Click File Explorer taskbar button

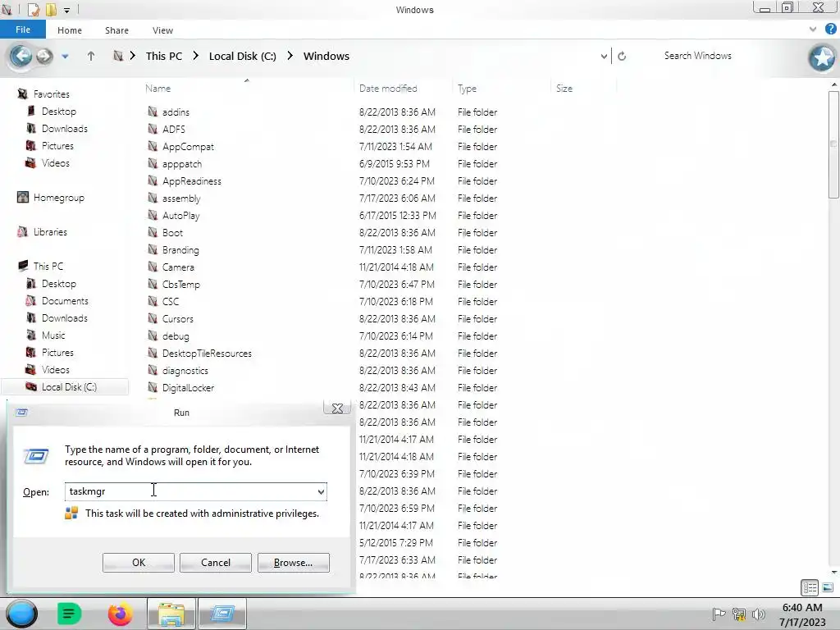coord(171,614)
